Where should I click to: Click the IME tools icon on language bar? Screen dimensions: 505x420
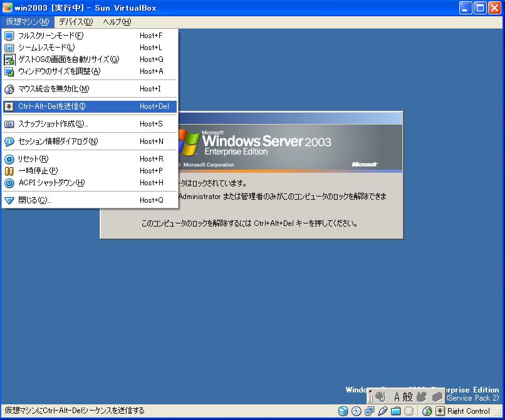tap(422, 397)
